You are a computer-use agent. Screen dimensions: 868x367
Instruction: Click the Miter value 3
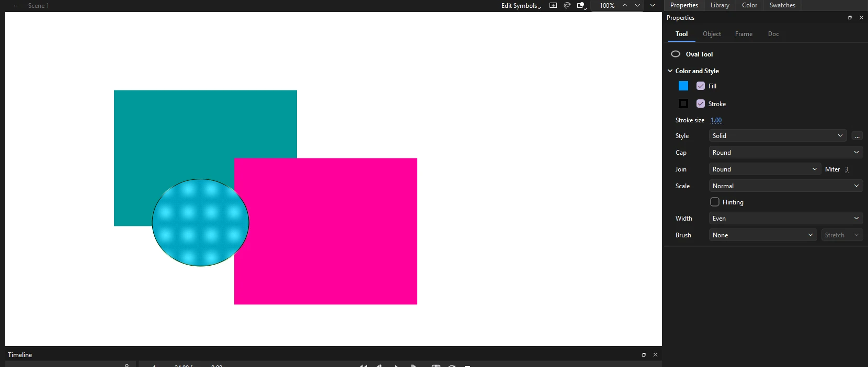846,169
